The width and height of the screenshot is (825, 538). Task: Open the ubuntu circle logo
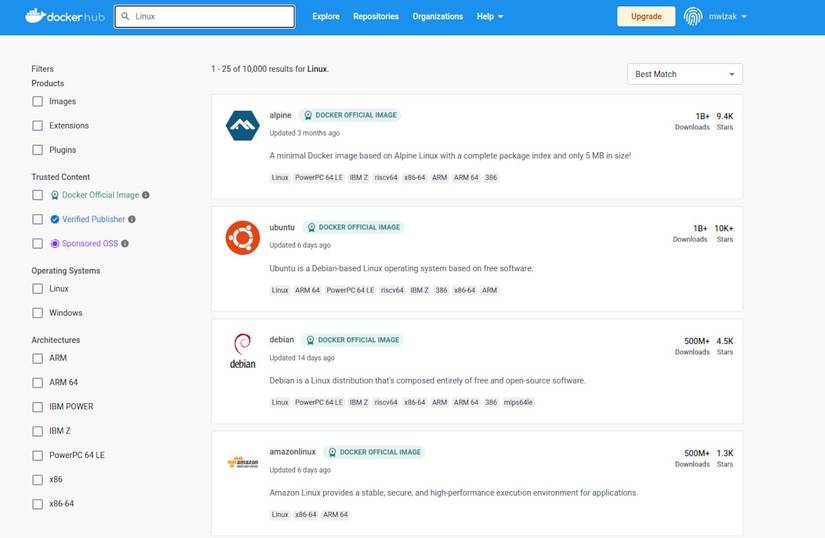[x=243, y=238]
